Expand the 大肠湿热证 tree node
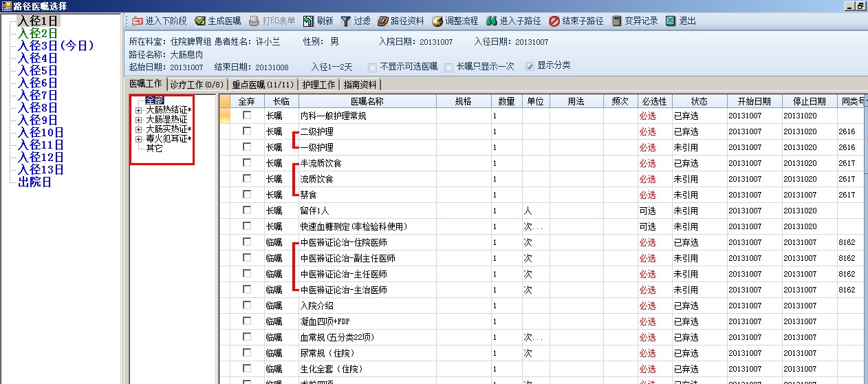The image size is (868, 384). 139,120
